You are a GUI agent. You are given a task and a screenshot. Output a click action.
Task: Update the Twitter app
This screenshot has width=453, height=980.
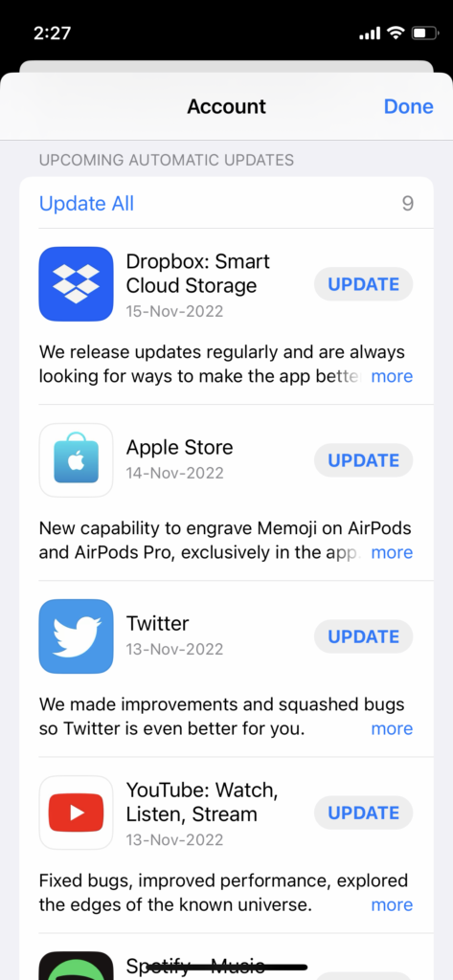(x=364, y=636)
